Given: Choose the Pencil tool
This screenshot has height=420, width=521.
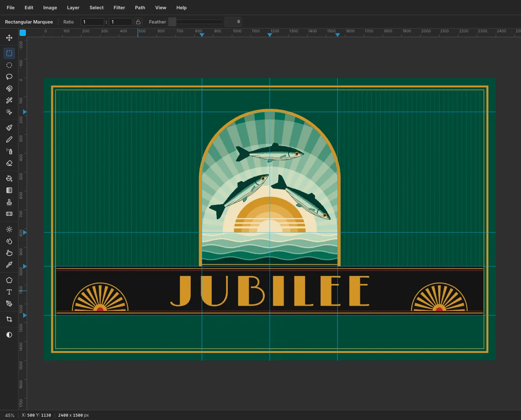Looking at the screenshot, I should pos(9,139).
